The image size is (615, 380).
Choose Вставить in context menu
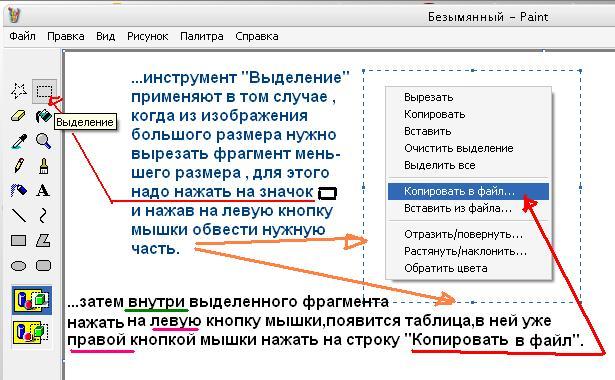468,131
